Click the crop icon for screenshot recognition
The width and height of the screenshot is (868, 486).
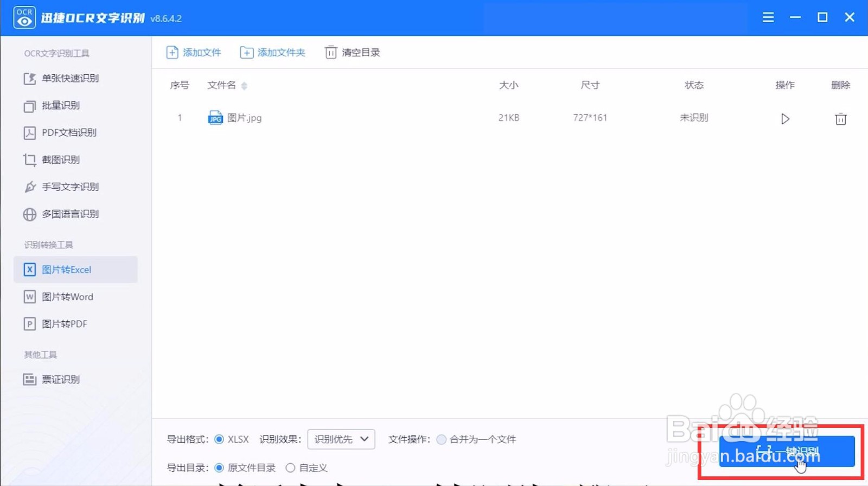click(30, 159)
